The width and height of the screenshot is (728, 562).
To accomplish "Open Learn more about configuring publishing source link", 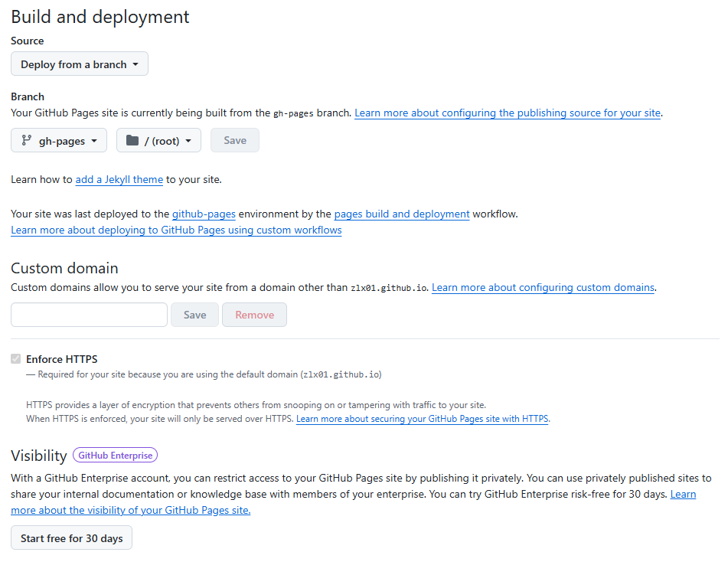I will (x=508, y=113).
